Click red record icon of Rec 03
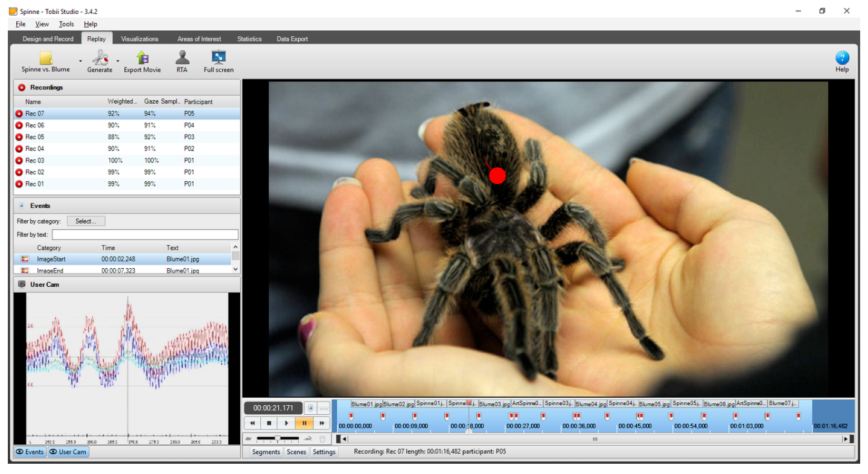Screen dimensions: 868x474 (x=19, y=161)
